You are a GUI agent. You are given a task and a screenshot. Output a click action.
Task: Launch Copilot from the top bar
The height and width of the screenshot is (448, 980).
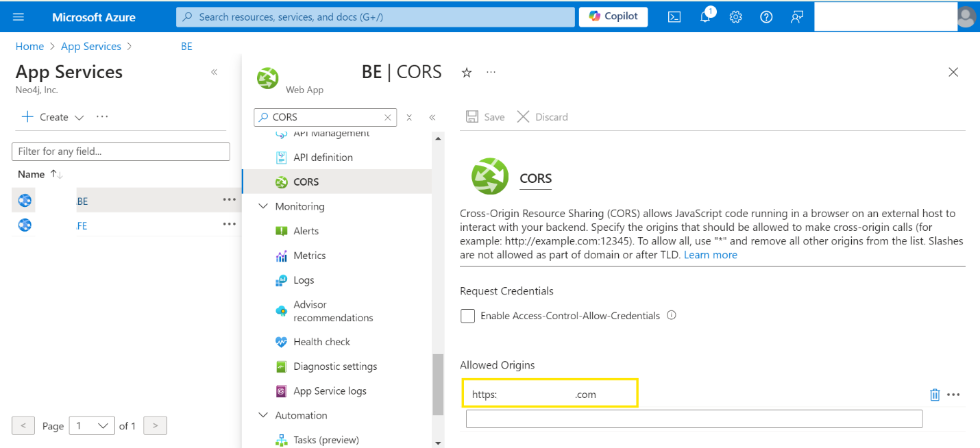(x=613, y=16)
